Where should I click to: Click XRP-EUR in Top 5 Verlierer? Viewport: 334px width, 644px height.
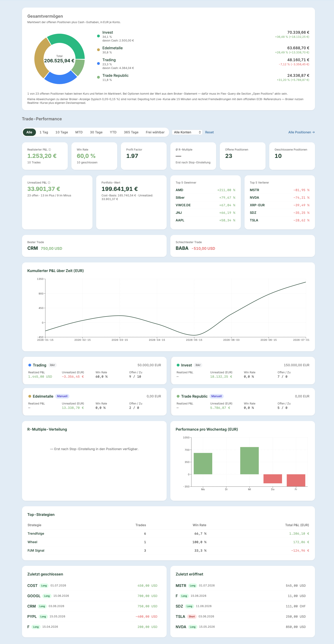pos(257,205)
